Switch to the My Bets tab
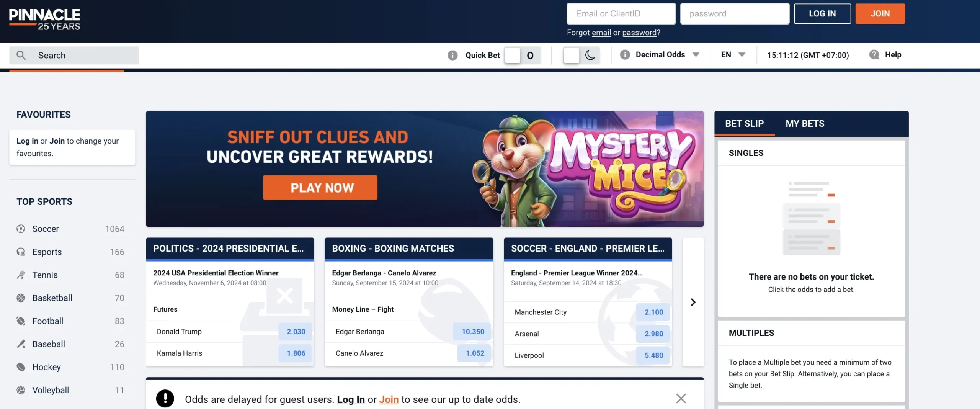The width and height of the screenshot is (980, 409). 805,124
